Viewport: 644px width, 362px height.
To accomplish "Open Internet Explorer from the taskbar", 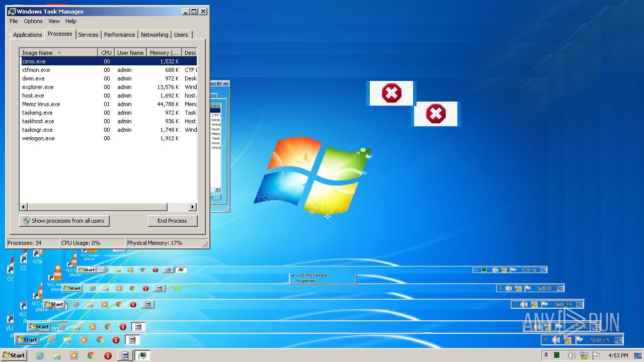I will [x=40, y=355].
